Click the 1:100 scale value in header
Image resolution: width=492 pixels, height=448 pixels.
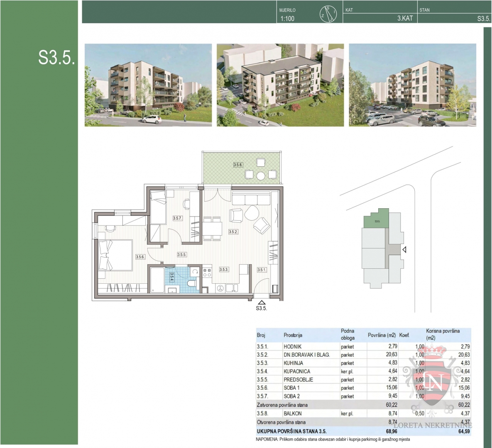pyautogui.click(x=287, y=19)
